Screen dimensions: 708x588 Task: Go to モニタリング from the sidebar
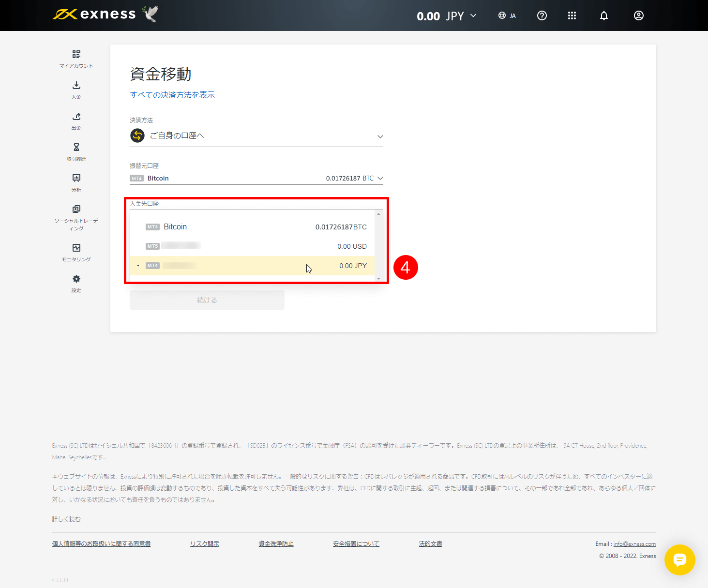click(76, 252)
